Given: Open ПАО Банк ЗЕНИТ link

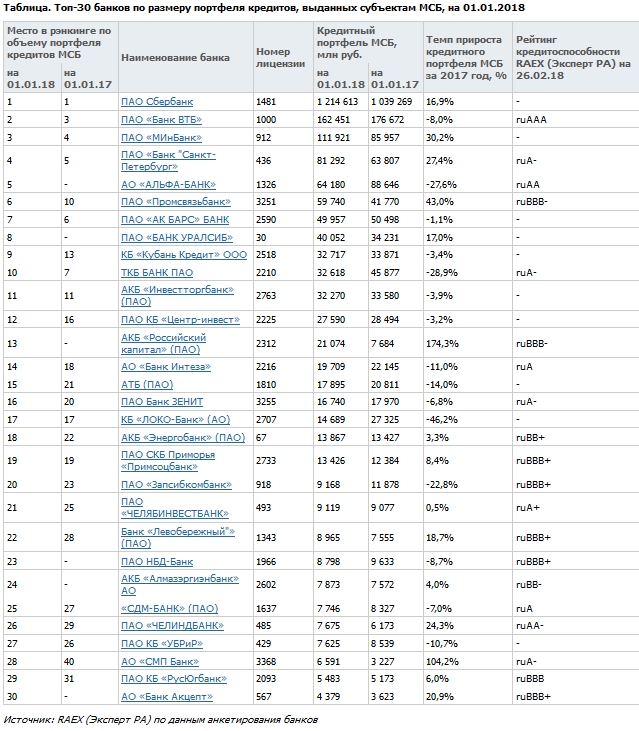Looking at the screenshot, I should tap(160, 401).
